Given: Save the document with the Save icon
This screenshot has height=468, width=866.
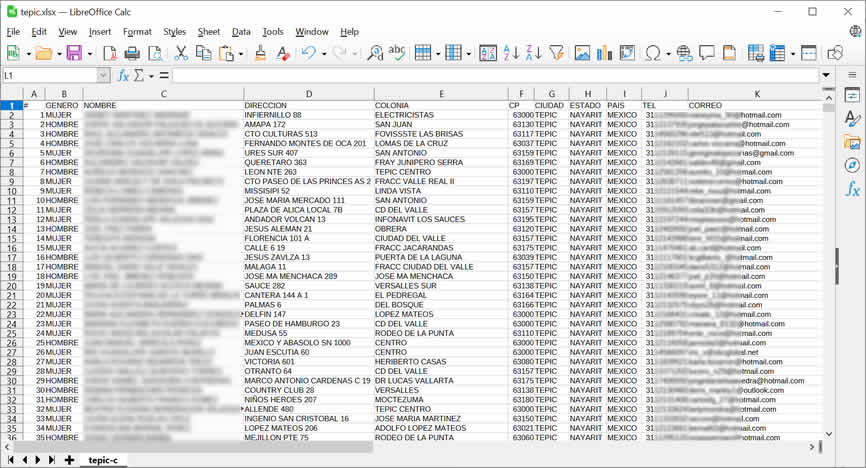Looking at the screenshot, I should click(74, 53).
